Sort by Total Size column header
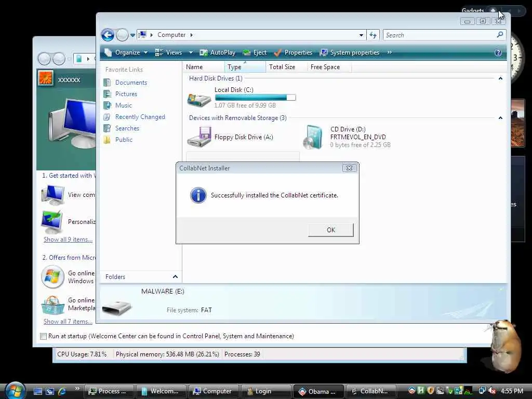The height and width of the screenshot is (399, 532). tap(287, 67)
